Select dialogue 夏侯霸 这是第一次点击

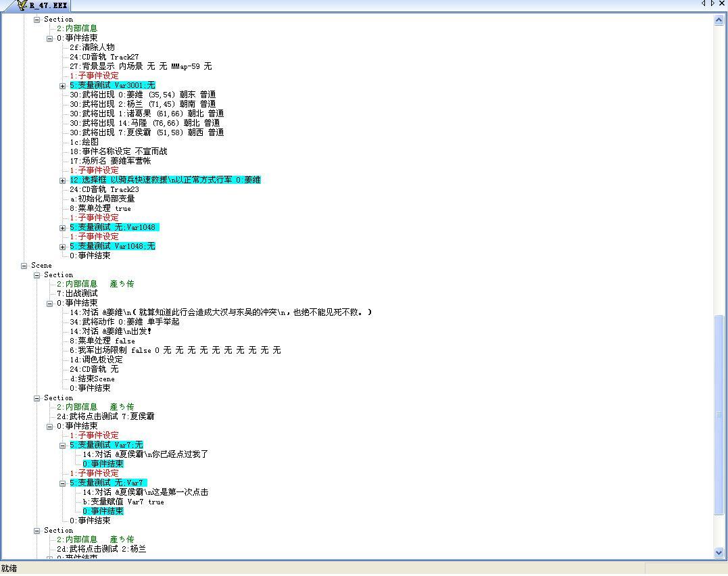145,492
